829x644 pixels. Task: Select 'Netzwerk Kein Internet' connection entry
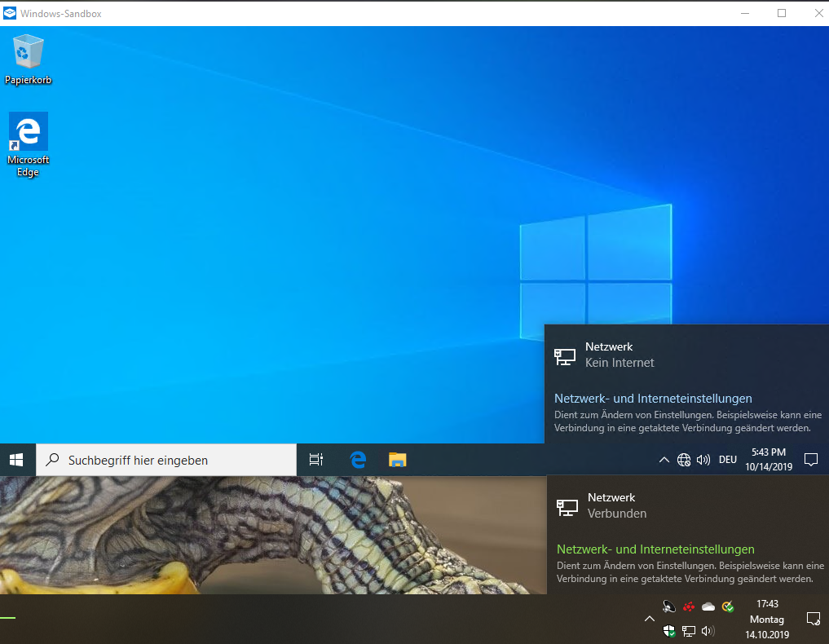(687, 355)
